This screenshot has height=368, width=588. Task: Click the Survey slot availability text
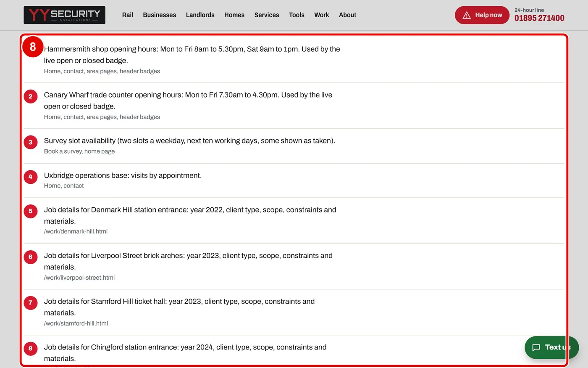click(x=189, y=140)
